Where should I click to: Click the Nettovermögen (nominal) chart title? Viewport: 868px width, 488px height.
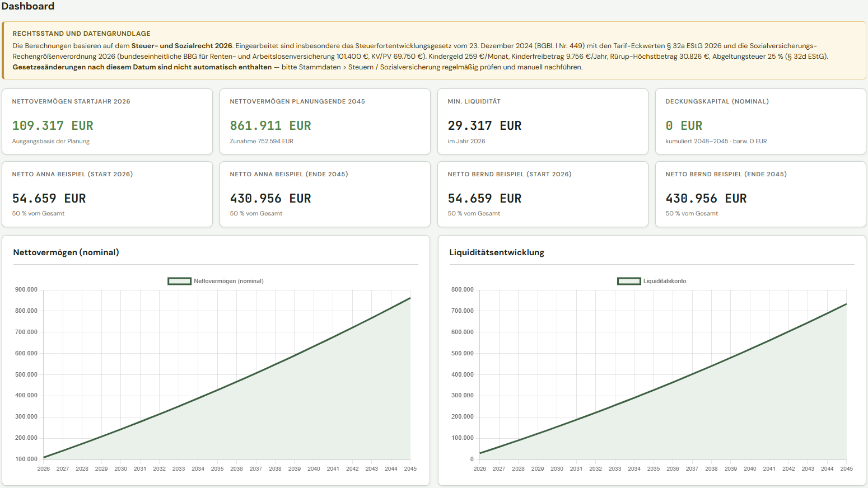pos(66,252)
